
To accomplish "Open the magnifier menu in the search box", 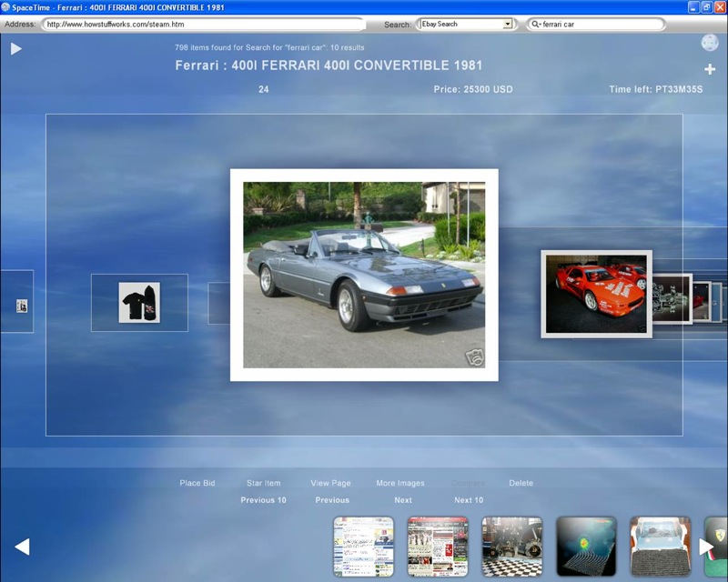I will click(536, 25).
